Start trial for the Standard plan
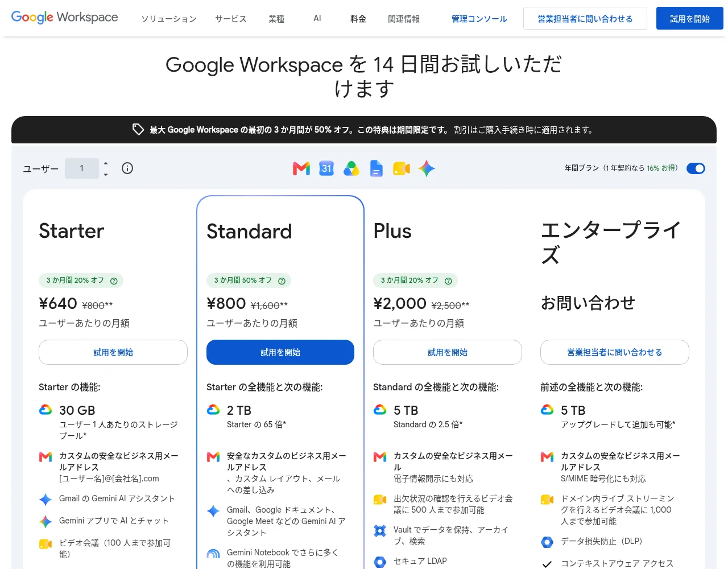Viewport: 728px width, 569px height. point(280,352)
